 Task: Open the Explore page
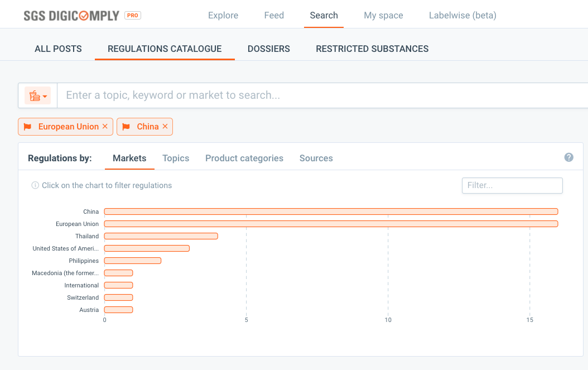click(x=223, y=16)
